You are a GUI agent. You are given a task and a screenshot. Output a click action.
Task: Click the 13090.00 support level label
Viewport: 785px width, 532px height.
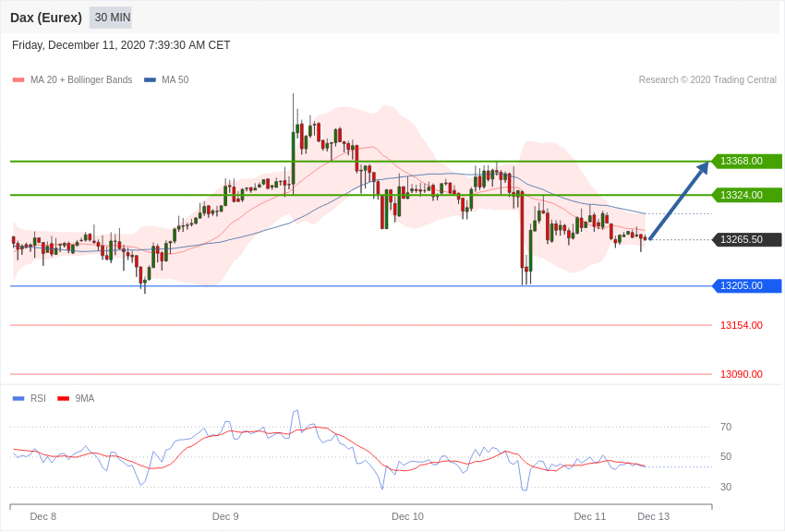click(742, 374)
